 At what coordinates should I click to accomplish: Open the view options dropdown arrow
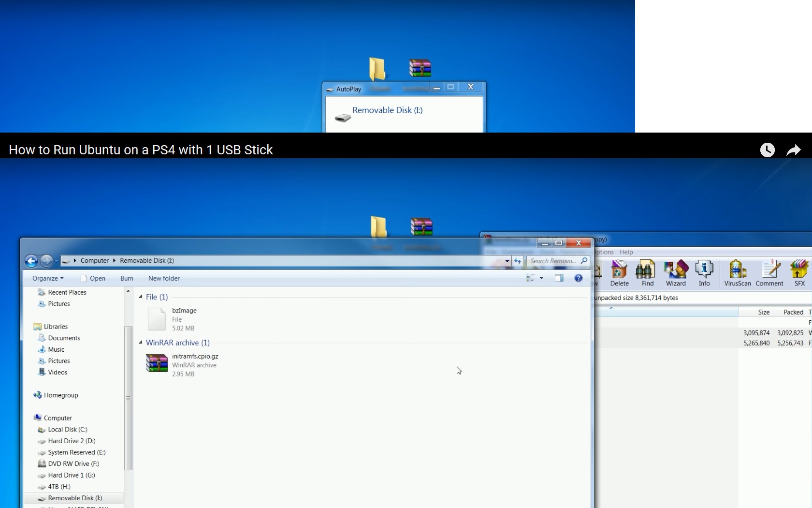541,278
